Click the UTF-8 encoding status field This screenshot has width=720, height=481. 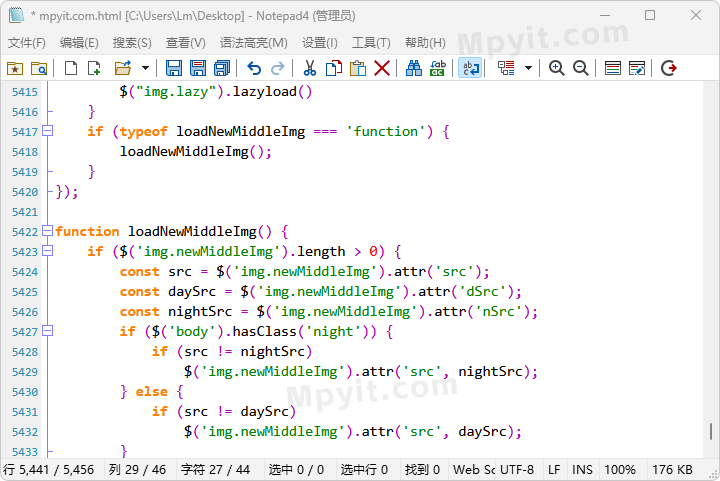(x=517, y=470)
